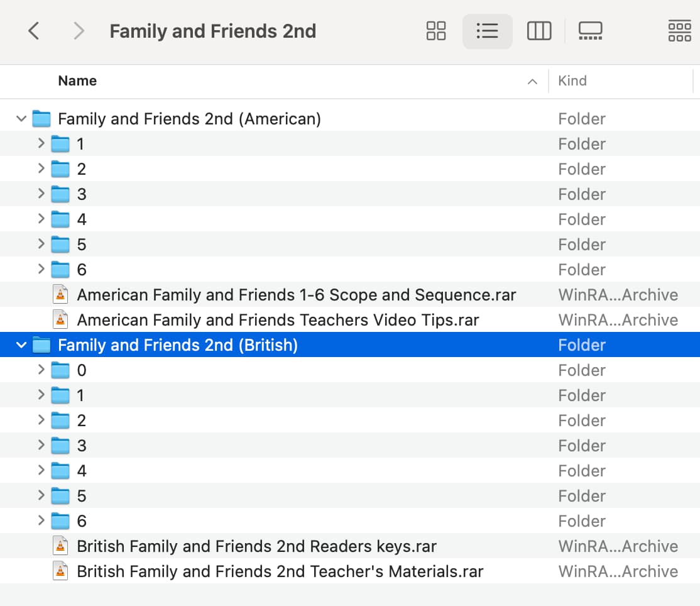Click folder icon of British folder 5
This screenshot has height=606, width=700.
point(60,496)
